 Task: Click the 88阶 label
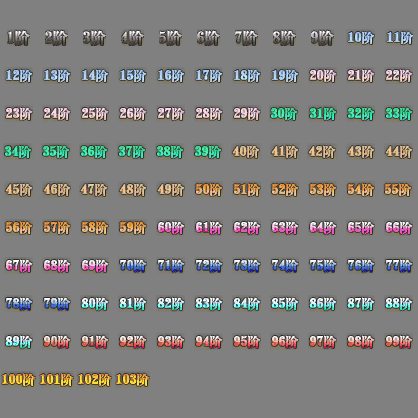tap(398, 304)
